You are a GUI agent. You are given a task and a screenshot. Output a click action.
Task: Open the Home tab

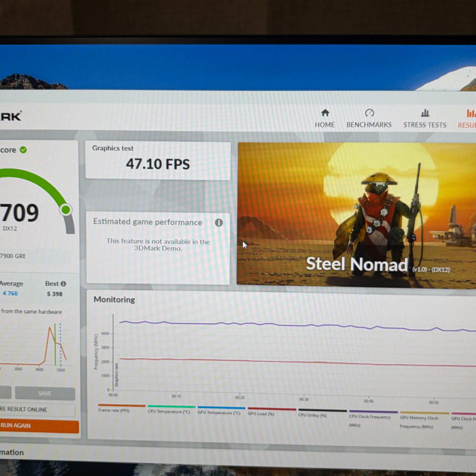pos(324,119)
